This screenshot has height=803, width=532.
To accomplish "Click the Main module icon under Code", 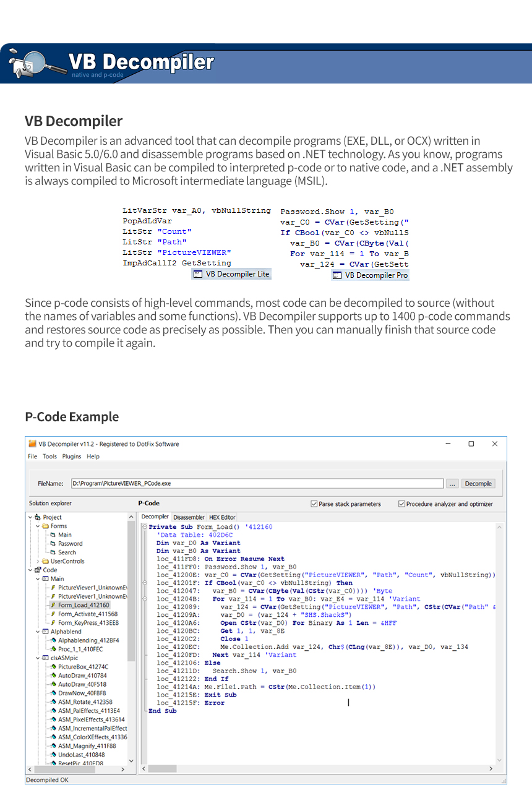I will 46,578.
